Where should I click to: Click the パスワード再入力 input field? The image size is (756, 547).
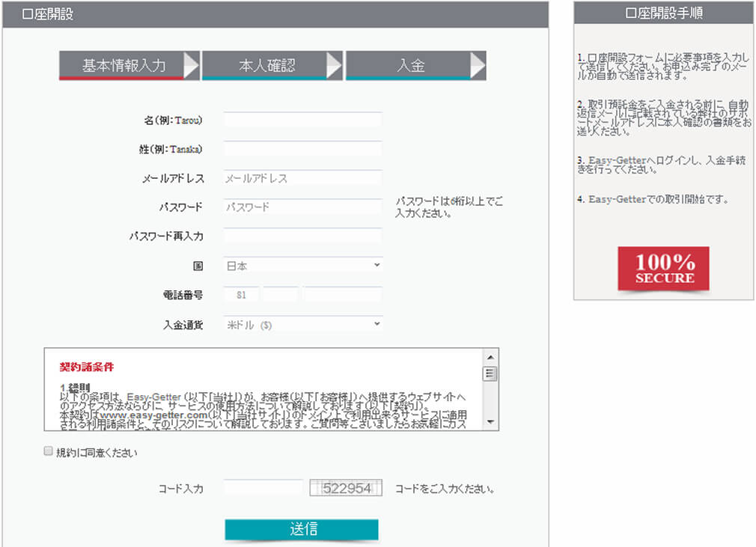(303, 236)
